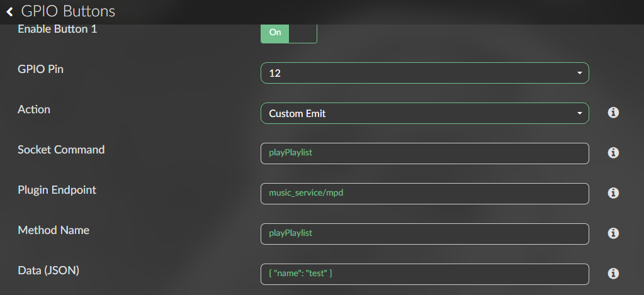Screen dimensions: 644x295
Task: Go back using the chevron arrow
Action: coord(9,12)
